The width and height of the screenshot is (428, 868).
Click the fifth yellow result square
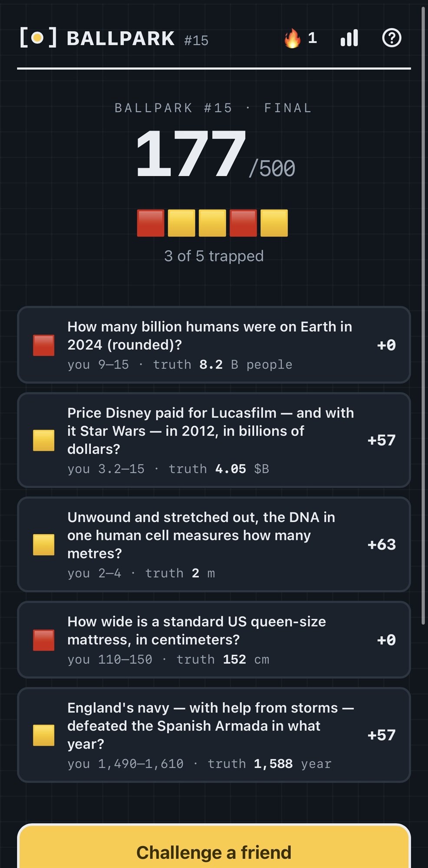click(x=274, y=223)
